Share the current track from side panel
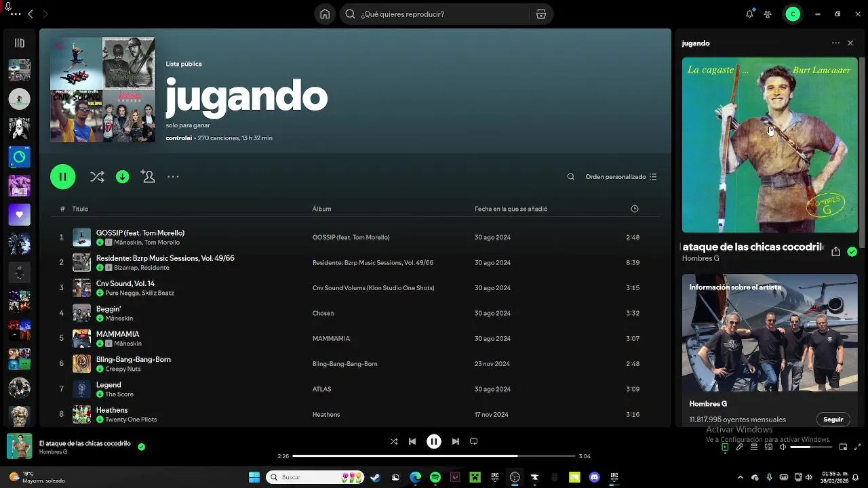Viewport: 868px width, 488px height. [x=835, y=251]
